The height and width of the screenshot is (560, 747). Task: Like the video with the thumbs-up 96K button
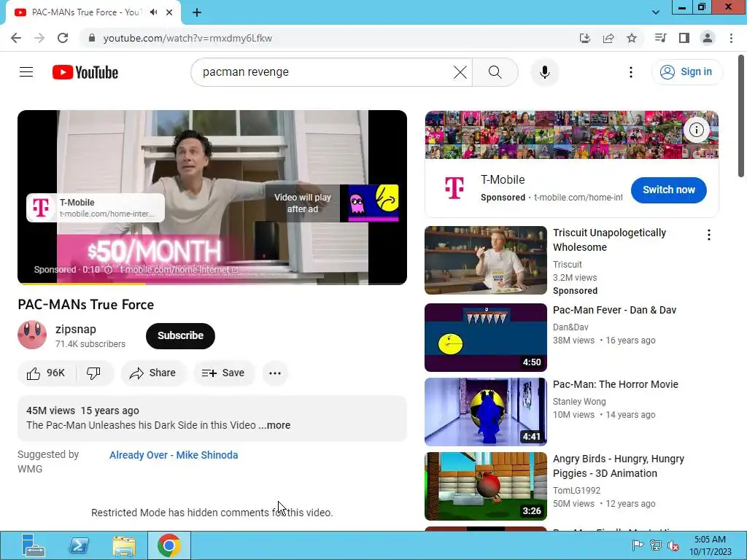tap(46, 373)
